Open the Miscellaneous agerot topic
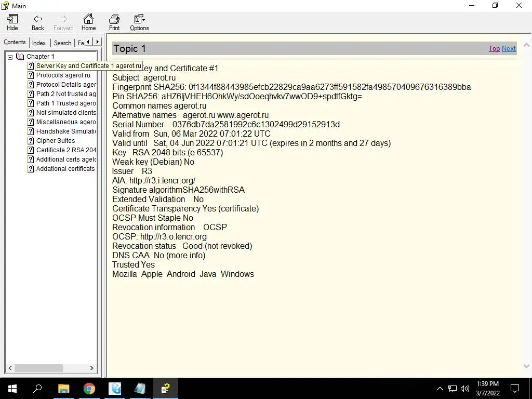 [66, 122]
